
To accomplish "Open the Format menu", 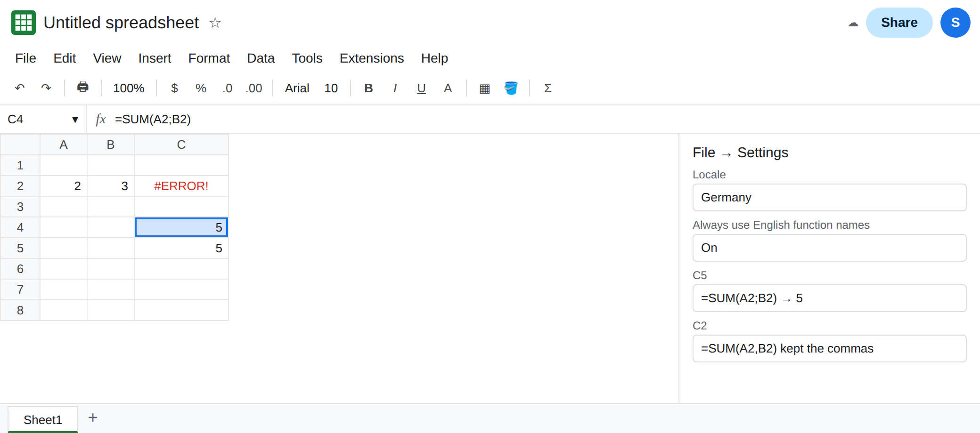I will click(209, 58).
